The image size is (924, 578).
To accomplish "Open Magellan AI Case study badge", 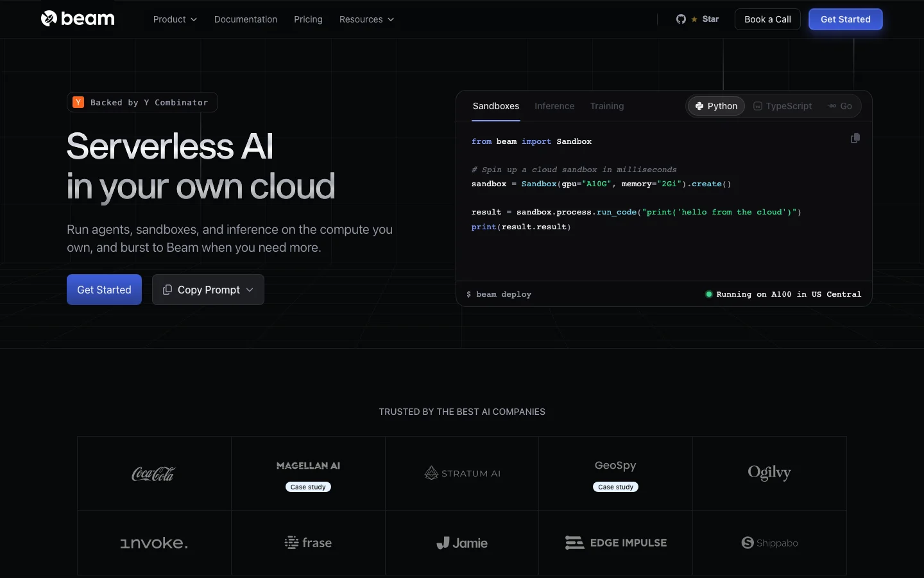I will point(308,487).
